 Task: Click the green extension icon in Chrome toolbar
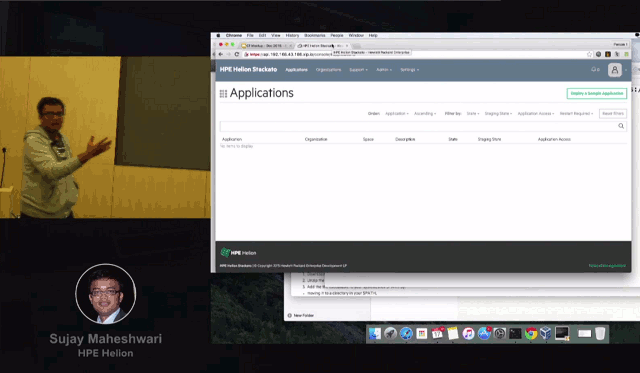[626, 54]
